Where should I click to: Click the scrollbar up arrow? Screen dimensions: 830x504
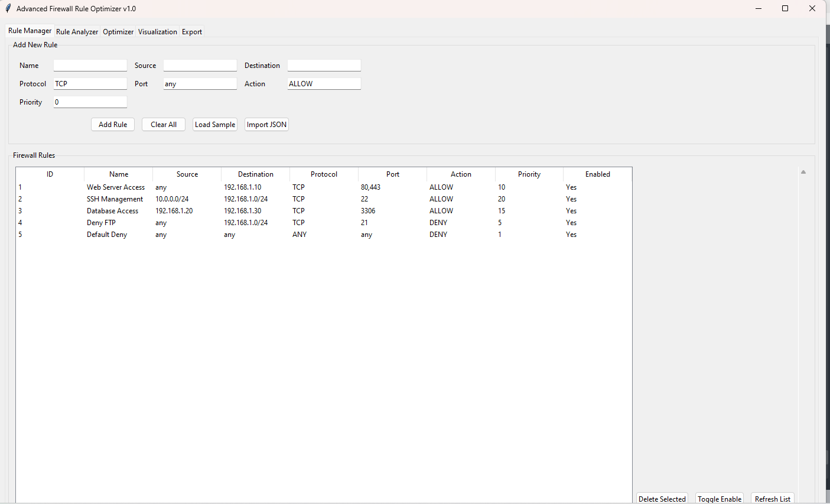tap(803, 172)
